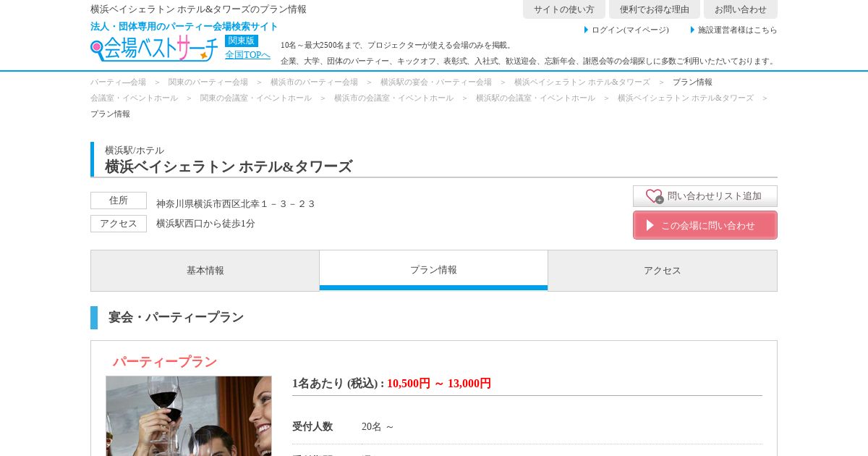Go to 横浜駅の宴会・パーティー会場 breadcrumb
The width and height of the screenshot is (868, 456).
point(436,82)
